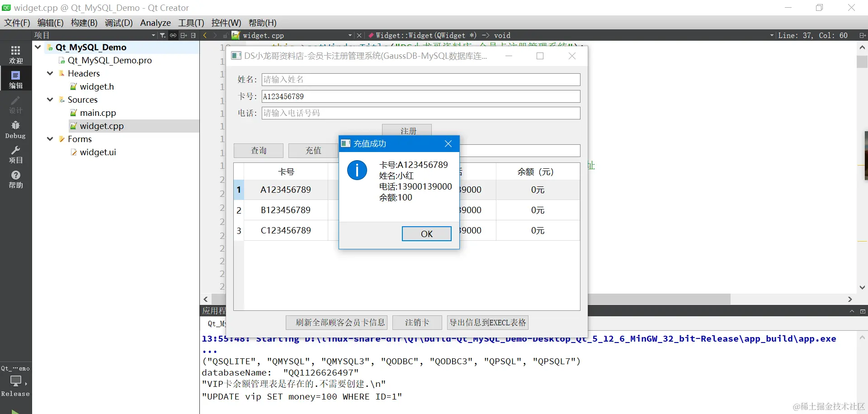The height and width of the screenshot is (414, 868).
Task: Click the 注销卡 button
Action: pos(417,323)
